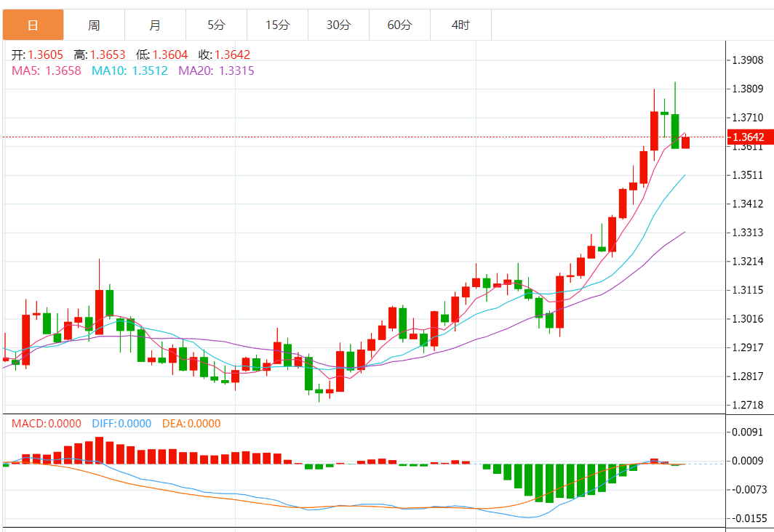This screenshot has height=532, width=774.
Task: Click the red 1.3642 current price tag
Action: pyautogui.click(x=750, y=137)
